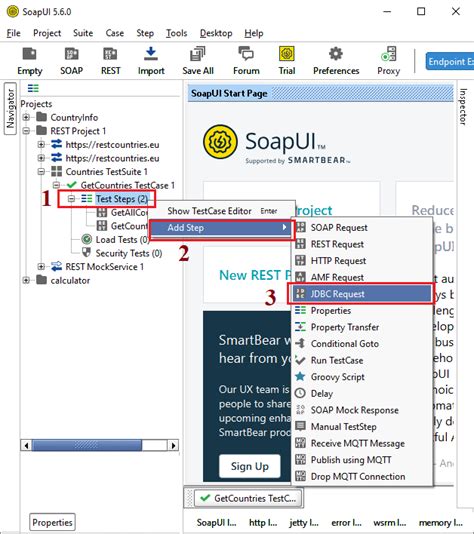The height and width of the screenshot is (534, 474).
Task: Click the Import project icon
Action: click(x=151, y=54)
